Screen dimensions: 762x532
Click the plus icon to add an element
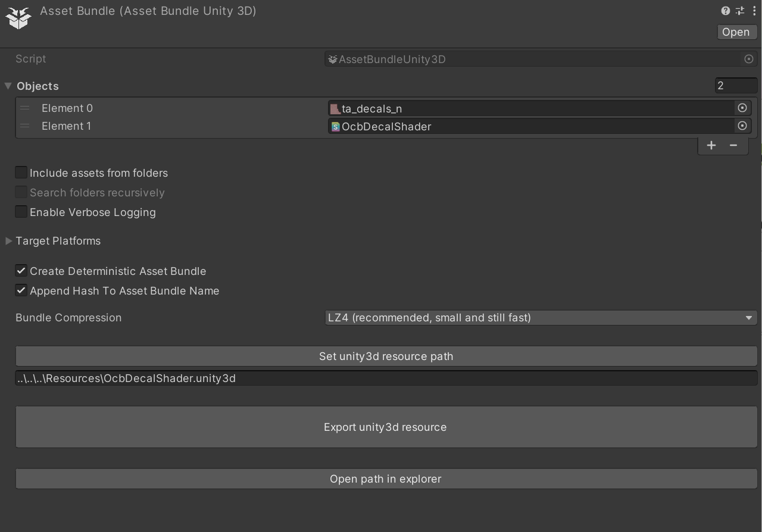(711, 145)
